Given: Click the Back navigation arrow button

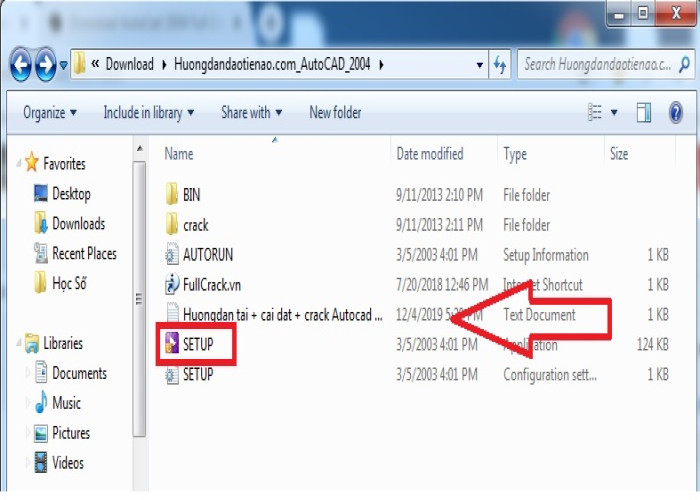Looking at the screenshot, I should (x=21, y=65).
